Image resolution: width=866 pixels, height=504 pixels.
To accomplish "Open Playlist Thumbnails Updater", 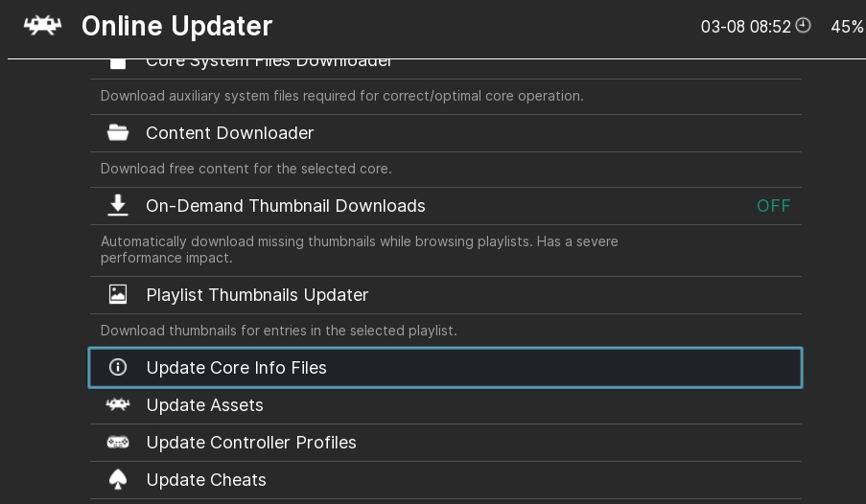I will (257, 295).
